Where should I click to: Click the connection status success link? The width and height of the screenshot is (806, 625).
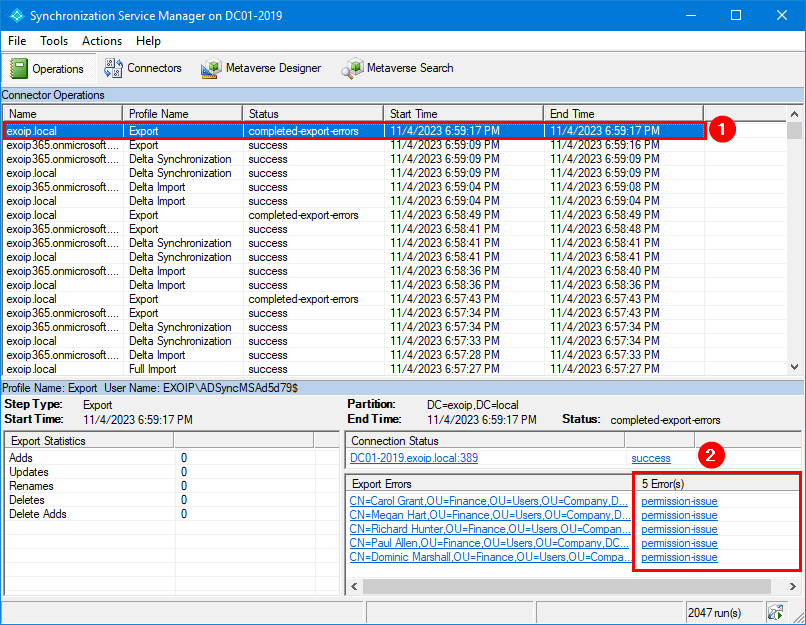pyautogui.click(x=651, y=458)
